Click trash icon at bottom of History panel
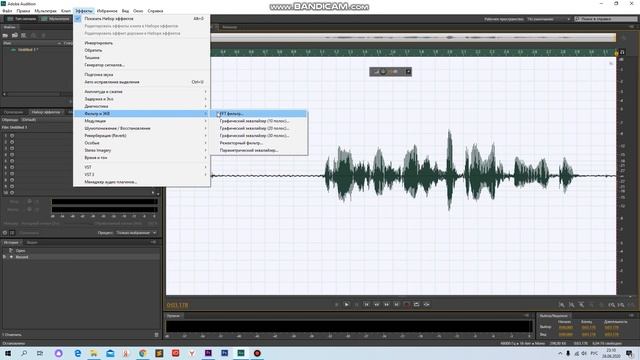 pos(157,335)
